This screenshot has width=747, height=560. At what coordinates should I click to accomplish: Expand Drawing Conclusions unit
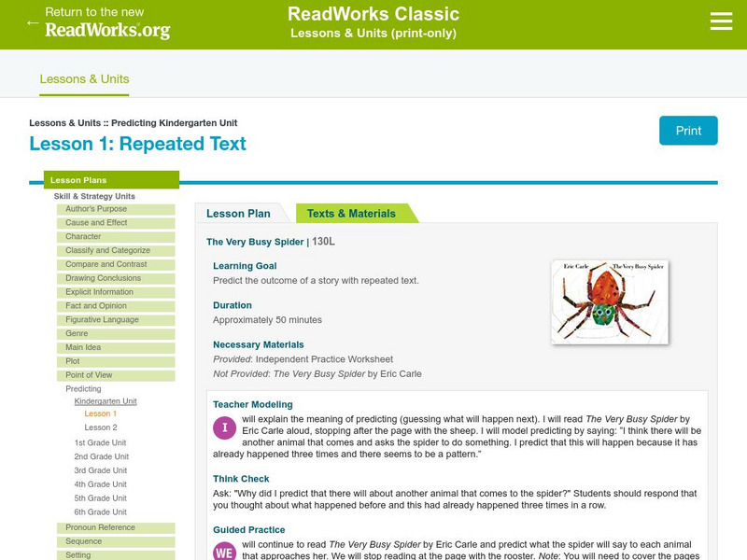point(116,278)
